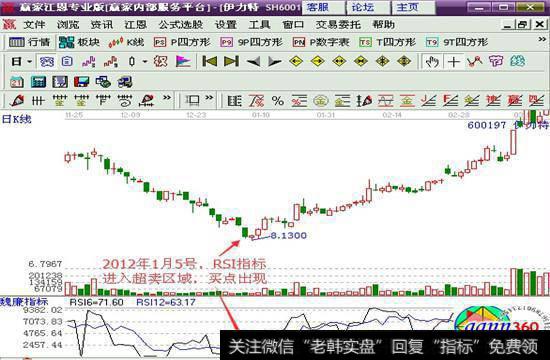This screenshot has width=550, height=360.
Task: Click the 主页 button in title bar
Action: (412, 7)
